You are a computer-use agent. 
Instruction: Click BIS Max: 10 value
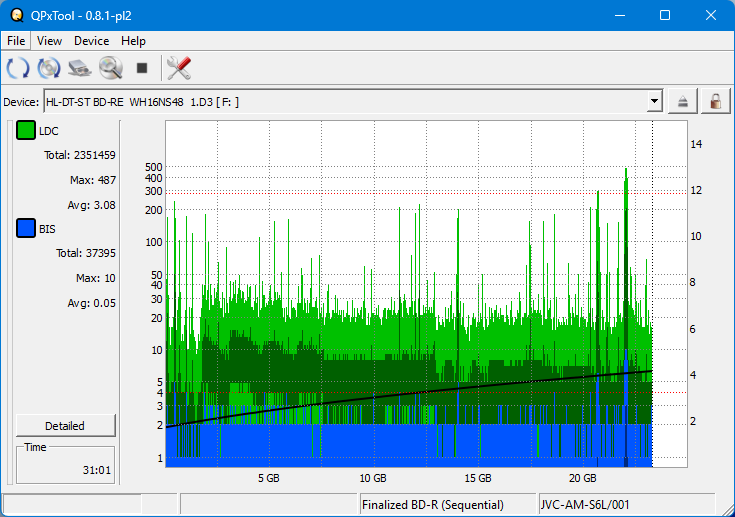[x=96, y=278]
